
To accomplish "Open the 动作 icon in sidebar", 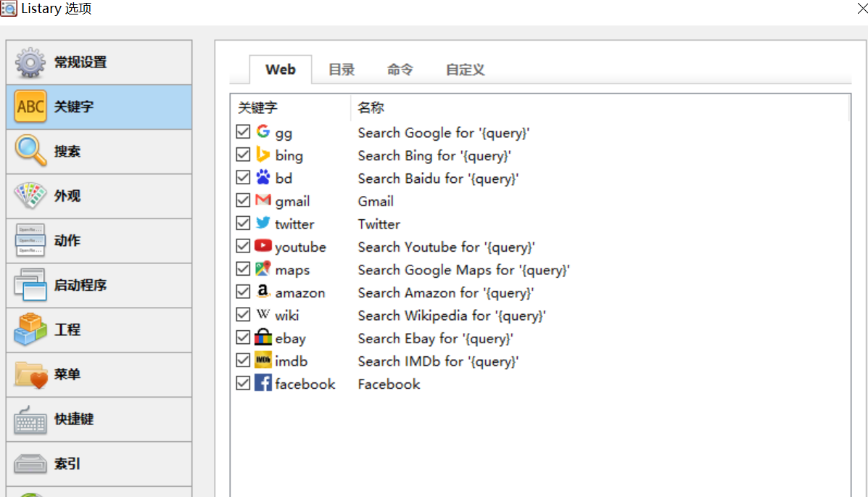I will tap(30, 240).
